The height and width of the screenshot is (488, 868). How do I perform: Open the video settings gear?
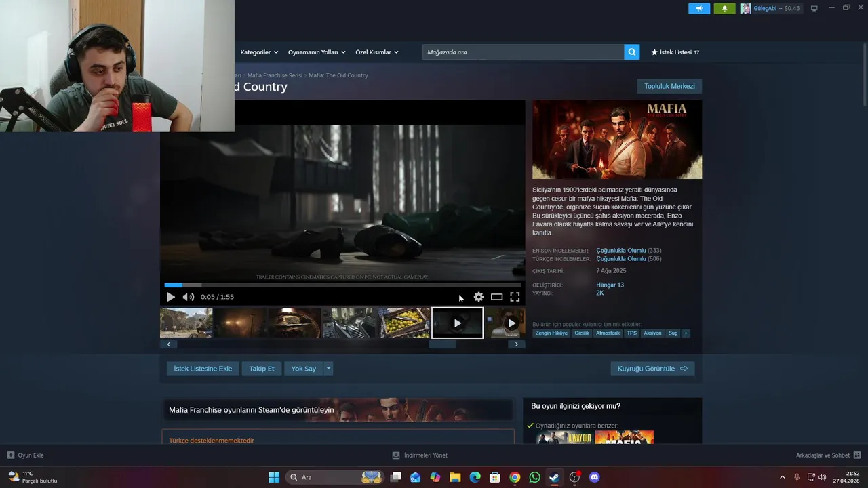coord(479,297)
